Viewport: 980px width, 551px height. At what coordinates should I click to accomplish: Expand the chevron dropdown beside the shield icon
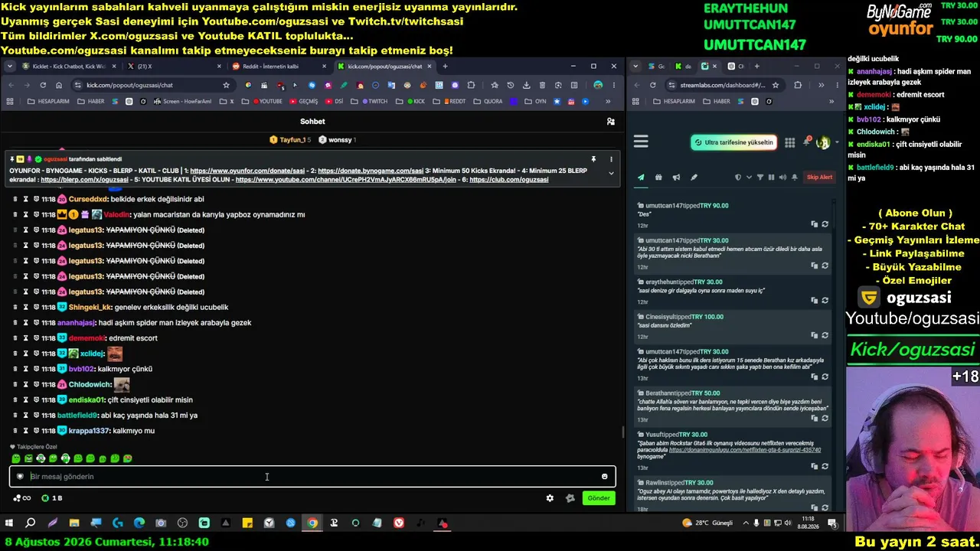point(749,178)
